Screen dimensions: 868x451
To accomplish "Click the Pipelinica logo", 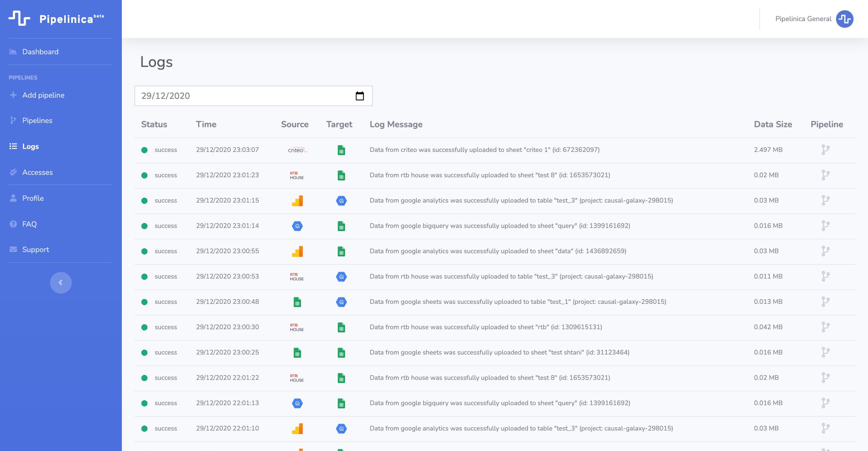I will pyautogui.click(x=56, y=18).
